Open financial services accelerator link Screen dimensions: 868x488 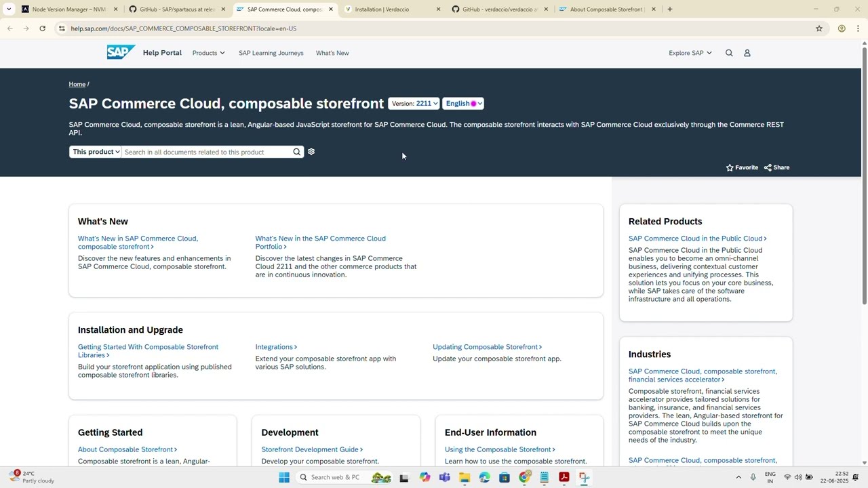703,375
